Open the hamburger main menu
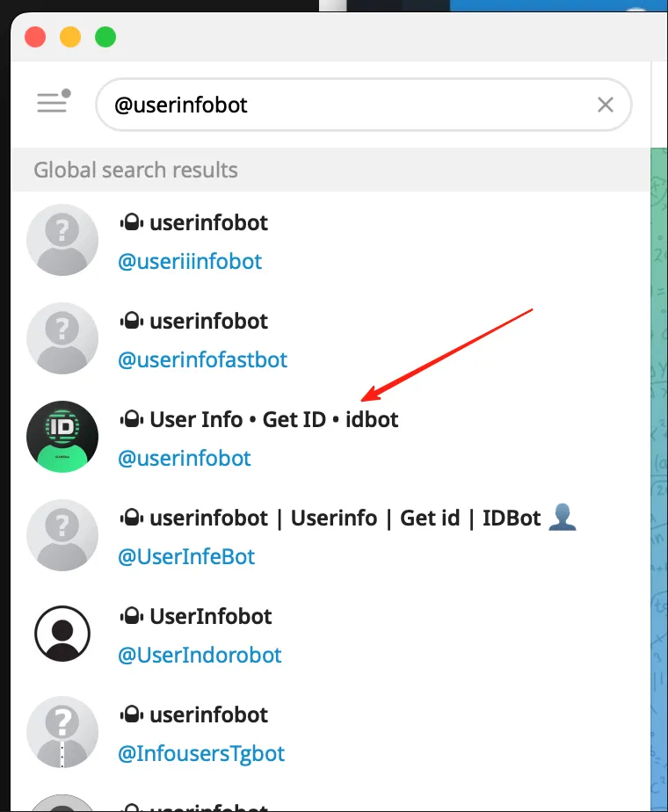 coord(53,102)
